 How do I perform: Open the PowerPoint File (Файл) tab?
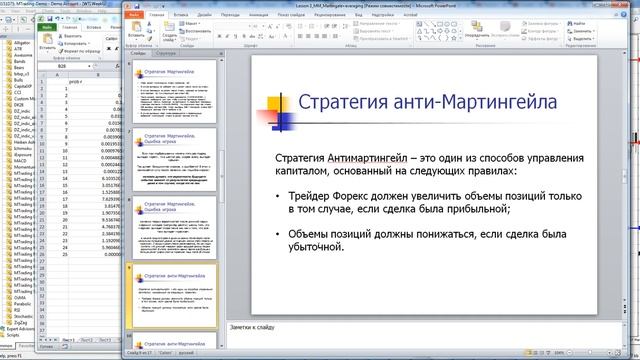coord(133,15)
